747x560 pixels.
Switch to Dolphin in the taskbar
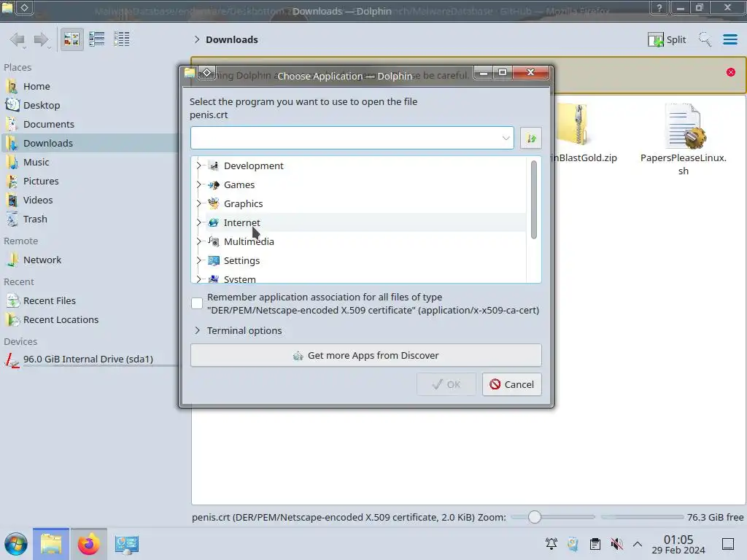(51, 544)
